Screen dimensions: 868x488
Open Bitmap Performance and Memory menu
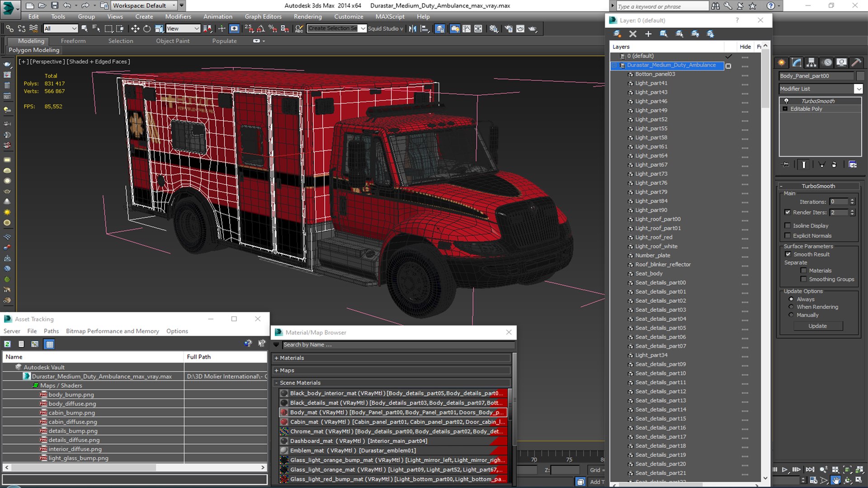[x=113, y=331]
